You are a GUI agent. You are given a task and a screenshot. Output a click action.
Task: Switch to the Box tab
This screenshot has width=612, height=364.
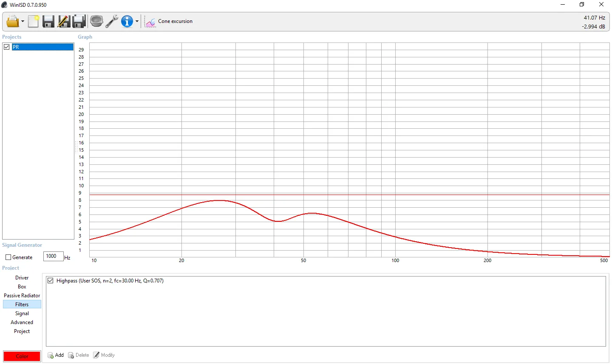point(22,287)
